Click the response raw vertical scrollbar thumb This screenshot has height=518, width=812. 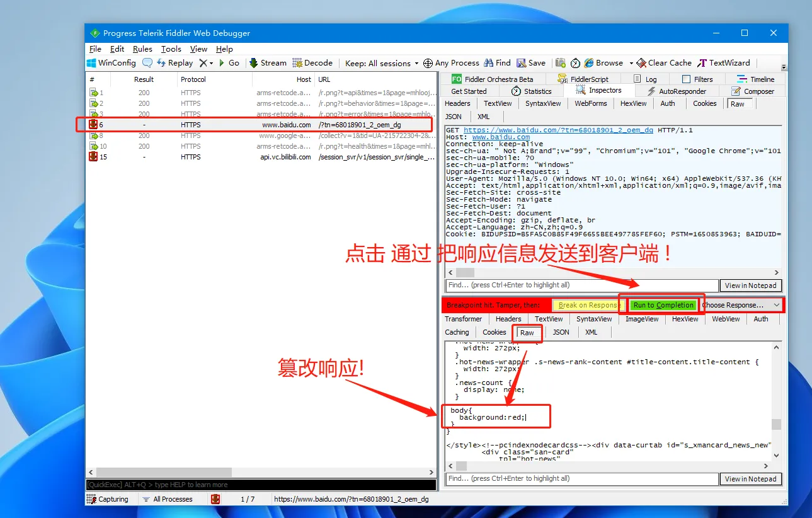776,424
